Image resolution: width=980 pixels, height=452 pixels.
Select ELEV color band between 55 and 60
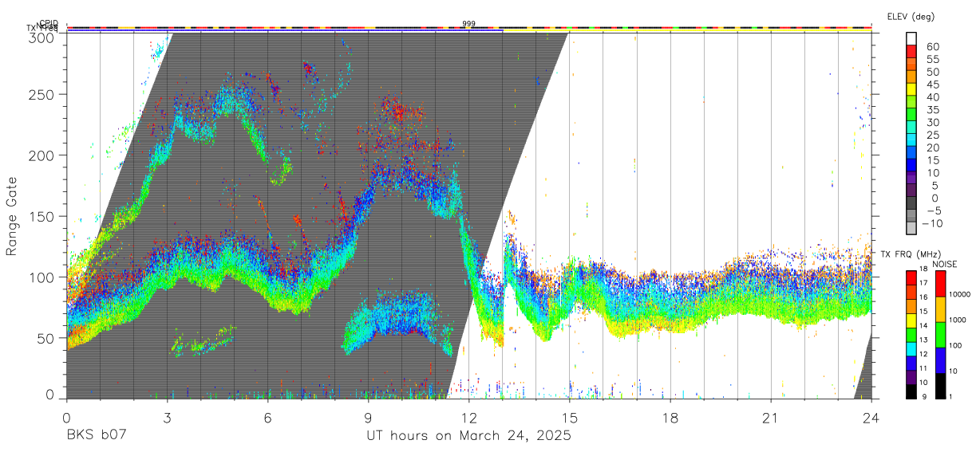pyautogui.click(x=911, y=52)
